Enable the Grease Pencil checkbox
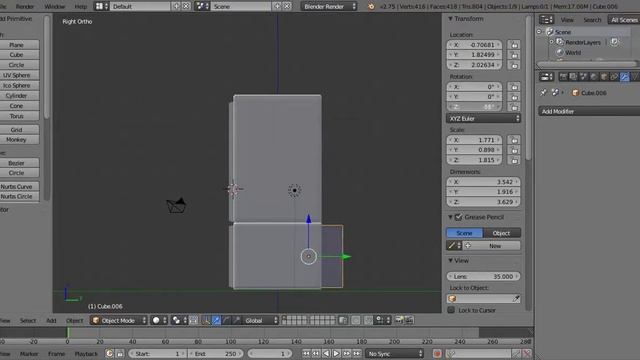640x360 pixels. point(459,217)
